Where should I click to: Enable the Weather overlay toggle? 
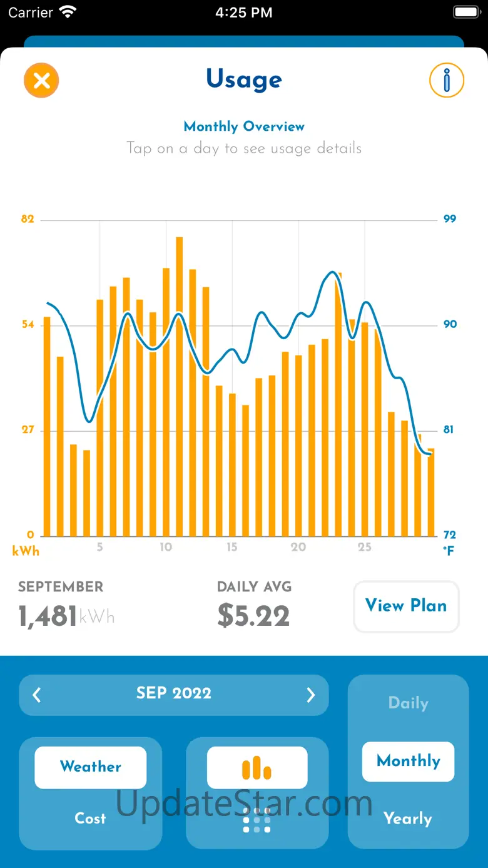coord(91,767)
